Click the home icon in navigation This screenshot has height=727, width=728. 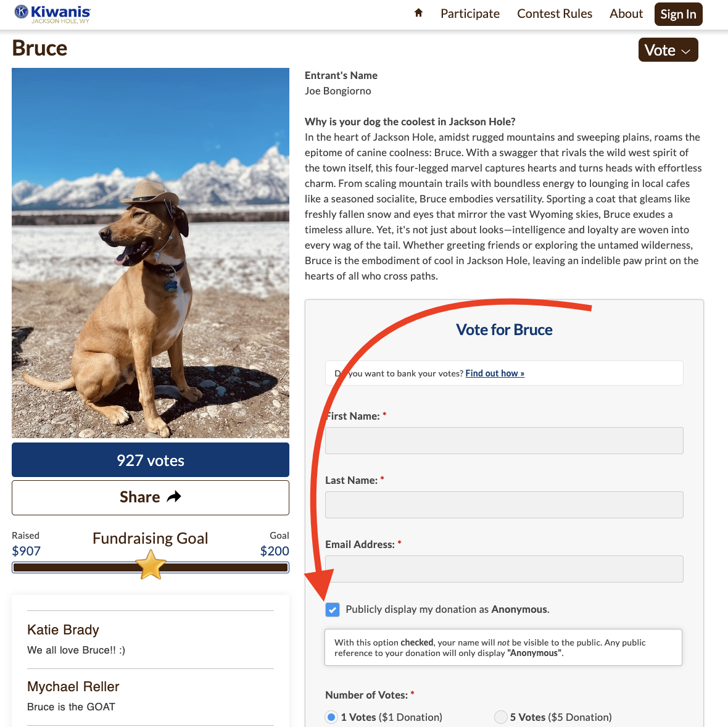[418, 13]
